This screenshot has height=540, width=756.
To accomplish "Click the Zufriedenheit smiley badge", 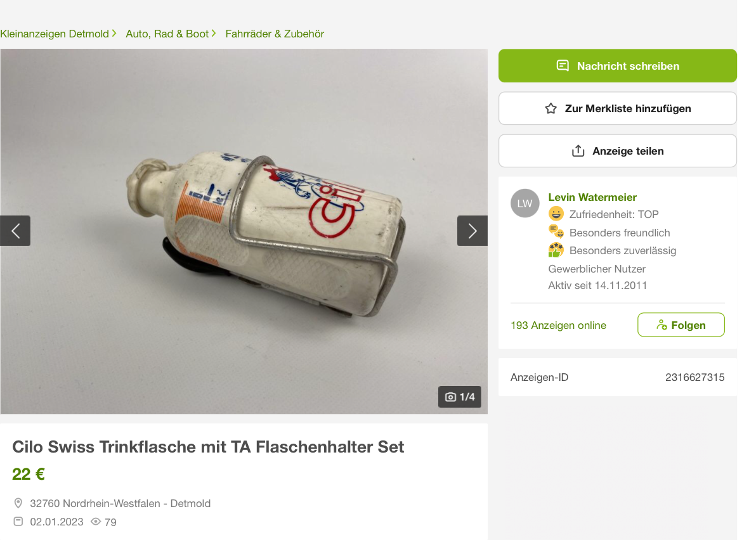I will (x=556, y=214).
